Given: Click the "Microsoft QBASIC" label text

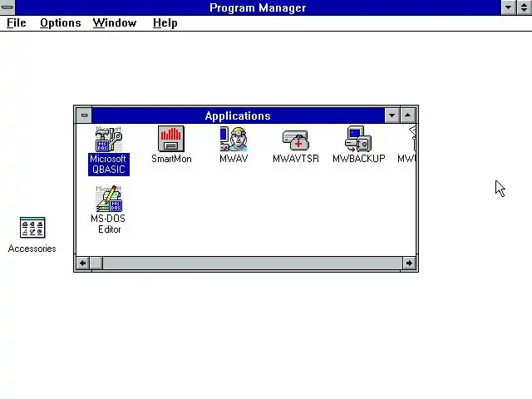Looking at the screenshot, I should pyautogui.click(x=109, y=165).
